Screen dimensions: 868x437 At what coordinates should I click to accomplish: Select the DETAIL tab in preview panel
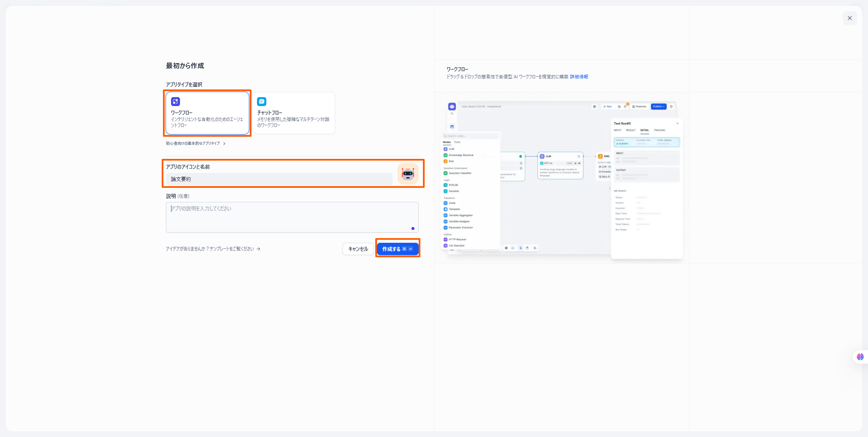pos(645,130)
